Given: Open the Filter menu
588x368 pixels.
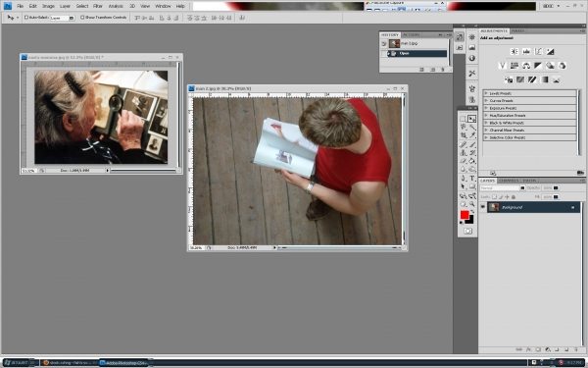Looking at the screenshot, I should (97, 6).
